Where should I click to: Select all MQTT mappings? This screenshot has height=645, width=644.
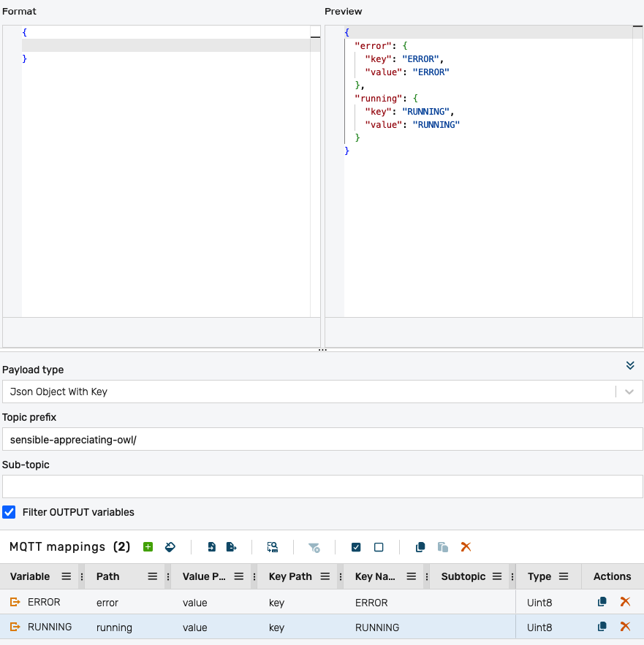(x=356, y=546)
